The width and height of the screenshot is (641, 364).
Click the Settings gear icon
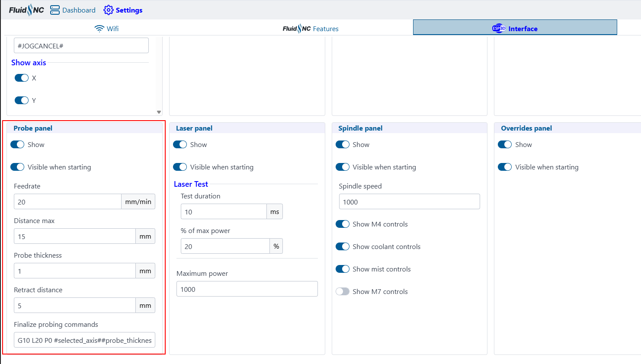[108, 10]
